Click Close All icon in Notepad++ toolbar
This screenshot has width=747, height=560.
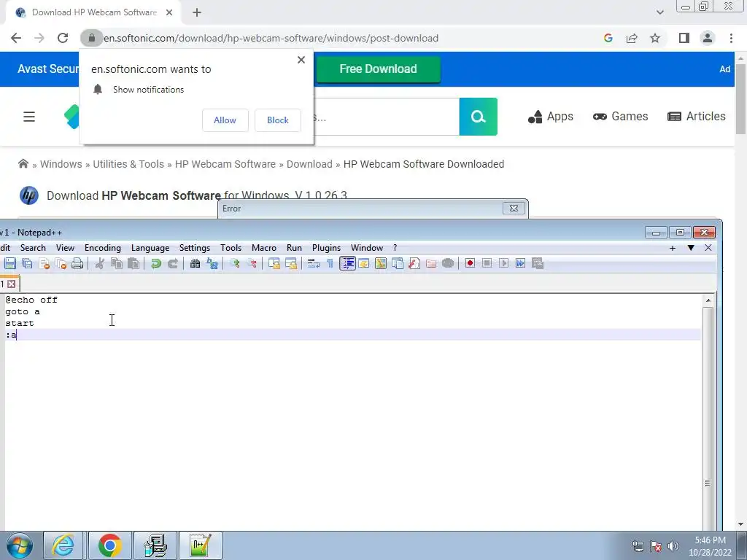pyautogui.click(x=61, y=263)
